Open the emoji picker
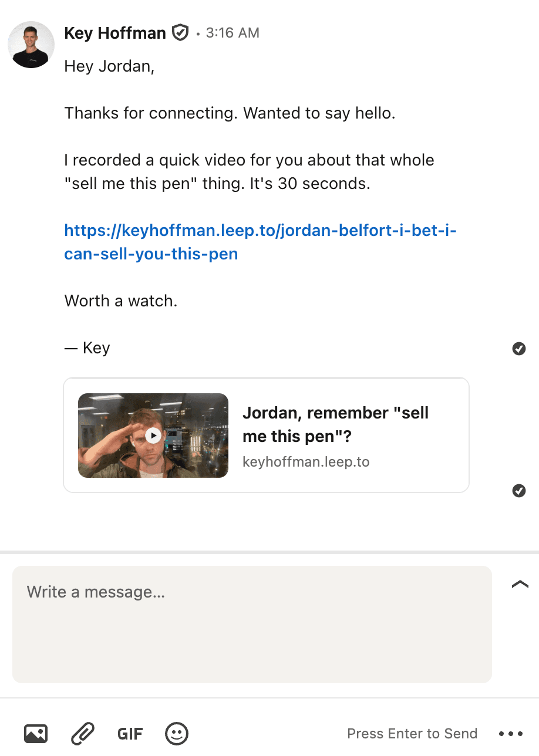 pyautogui.click(x=176, y=733)
